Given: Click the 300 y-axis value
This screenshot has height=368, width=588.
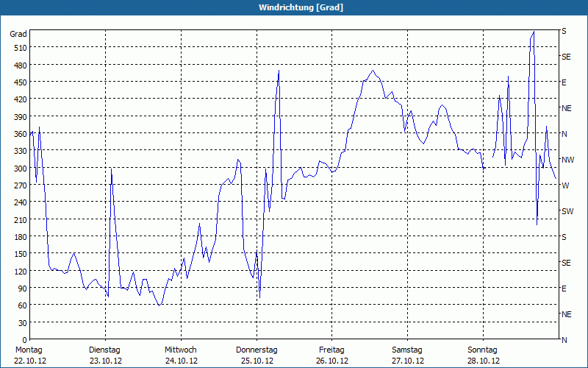Looking at the screenshot, I should [x=21, y=169].
